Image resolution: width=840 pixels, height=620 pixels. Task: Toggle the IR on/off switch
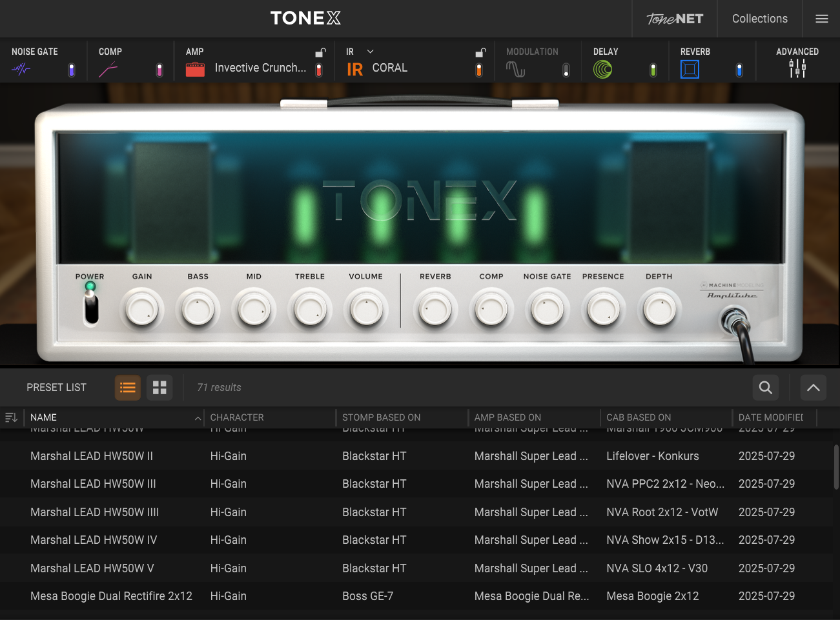pos(479,70)
